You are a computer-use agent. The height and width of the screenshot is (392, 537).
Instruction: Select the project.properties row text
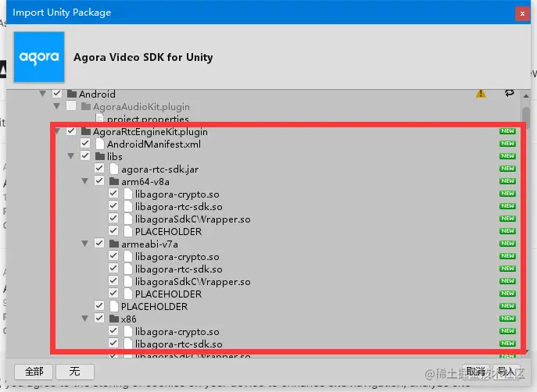(148, 119)
